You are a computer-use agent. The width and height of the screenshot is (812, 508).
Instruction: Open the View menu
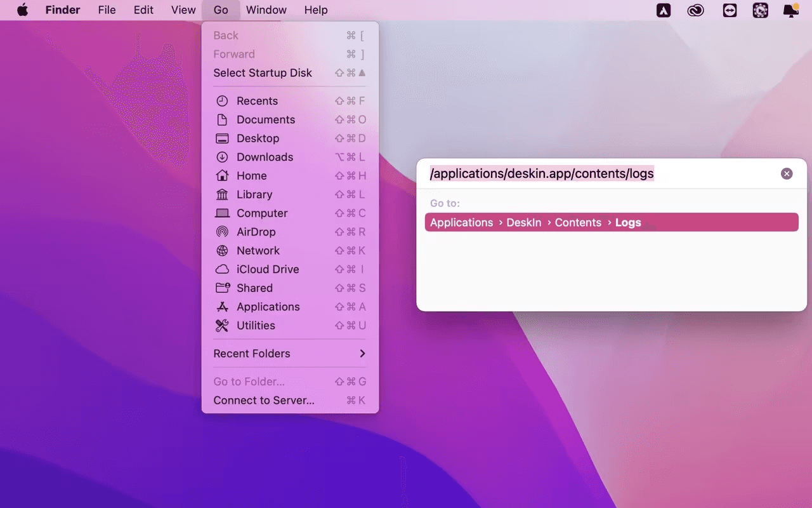[183, 10]
